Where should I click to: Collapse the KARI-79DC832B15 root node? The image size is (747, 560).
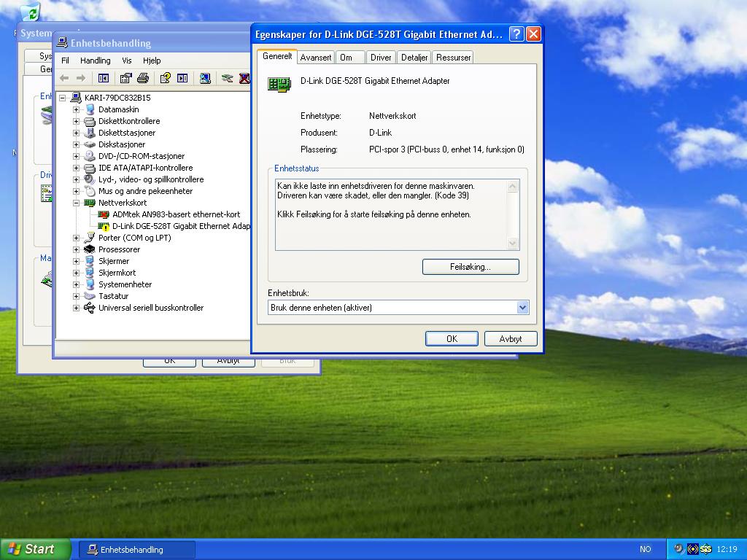tap(62, 98)
